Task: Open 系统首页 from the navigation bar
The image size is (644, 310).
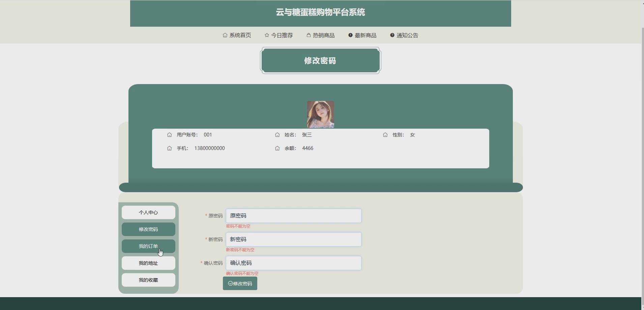Action: tap(240, 35)
